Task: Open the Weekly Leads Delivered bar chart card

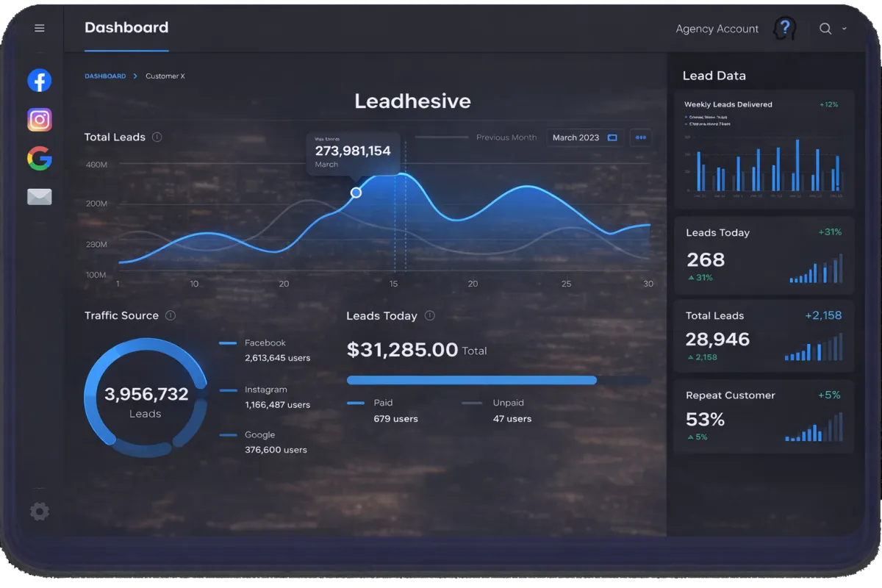Action: pyautogui.click(x=764, y=150)
